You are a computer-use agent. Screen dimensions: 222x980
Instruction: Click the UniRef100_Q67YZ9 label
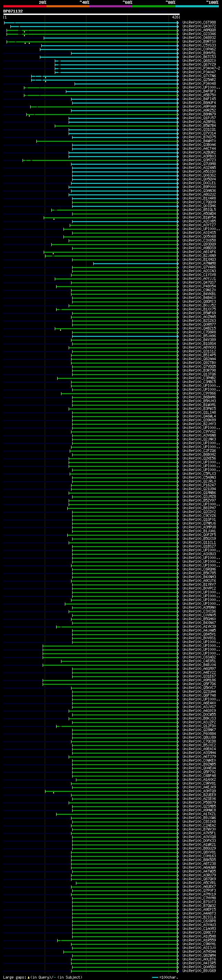[x=199, y=64]
